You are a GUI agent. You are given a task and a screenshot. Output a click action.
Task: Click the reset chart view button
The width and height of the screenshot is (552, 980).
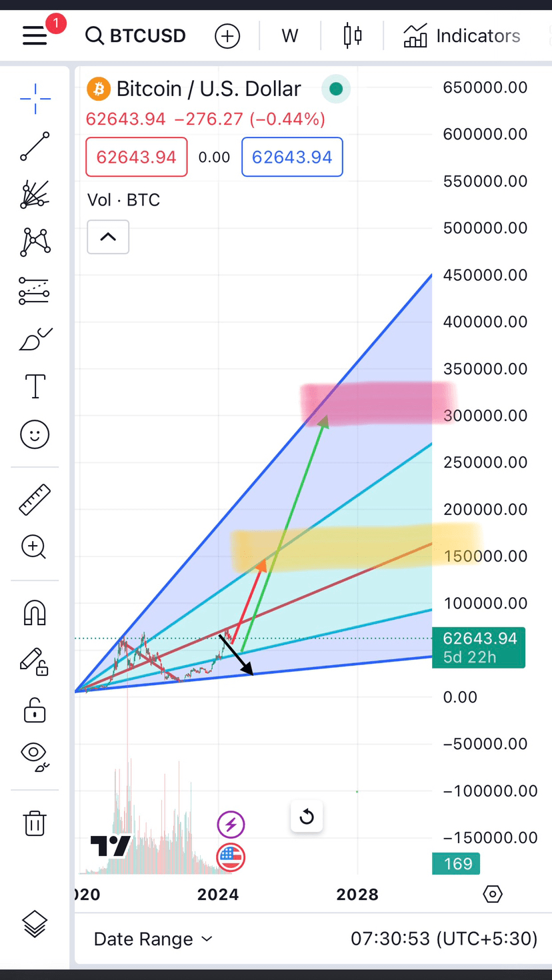point(307,816)
